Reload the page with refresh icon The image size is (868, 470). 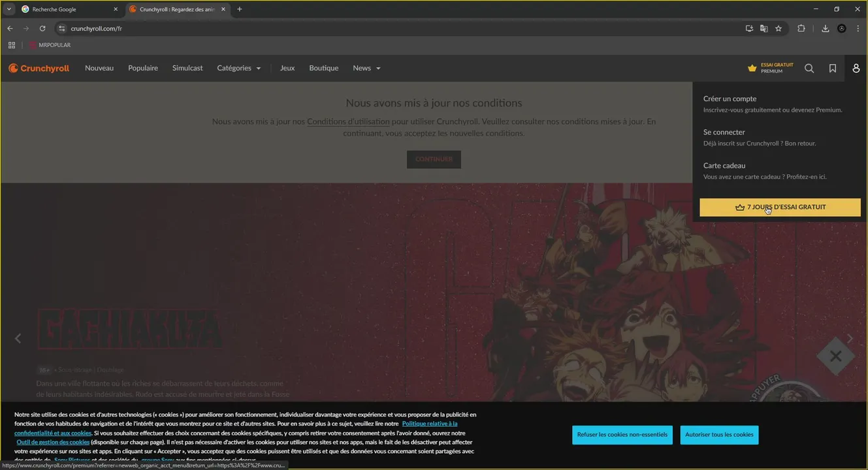coord(42,29)
